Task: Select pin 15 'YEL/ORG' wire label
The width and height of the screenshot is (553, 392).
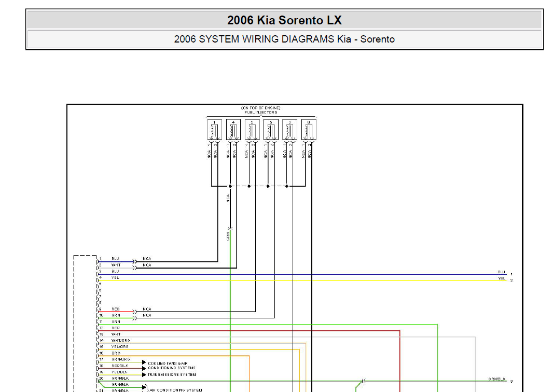Action: tap(120, 347)
